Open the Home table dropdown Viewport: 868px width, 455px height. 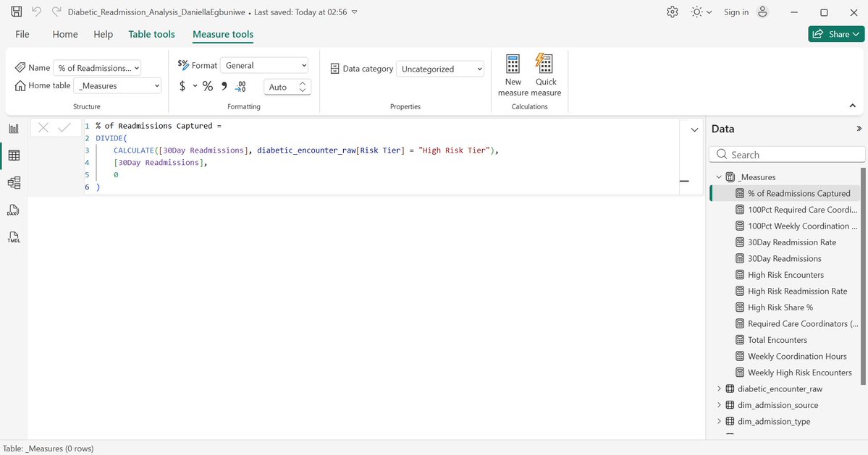[117, 85]
